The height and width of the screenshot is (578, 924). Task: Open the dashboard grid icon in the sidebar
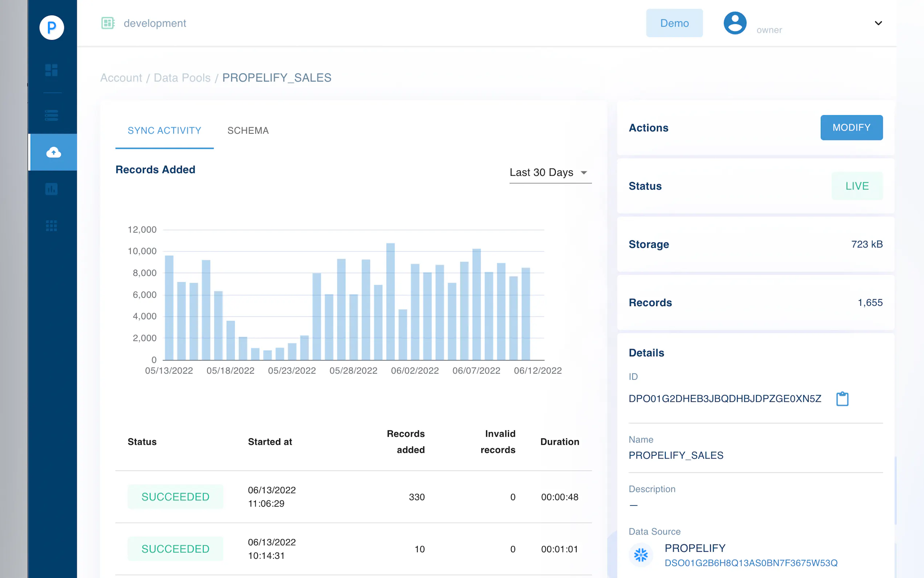tap(52, 70)
